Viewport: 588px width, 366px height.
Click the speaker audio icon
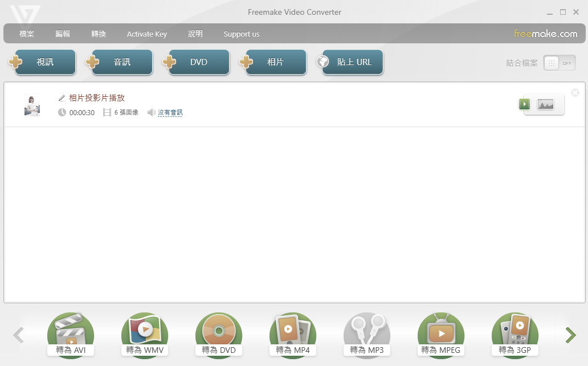(x=151, y=112)
